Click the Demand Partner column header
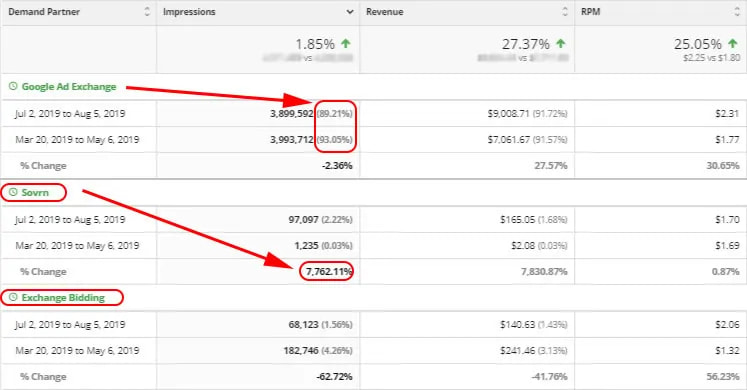Screen dimensions: 747x390 (x=44, y=12)
